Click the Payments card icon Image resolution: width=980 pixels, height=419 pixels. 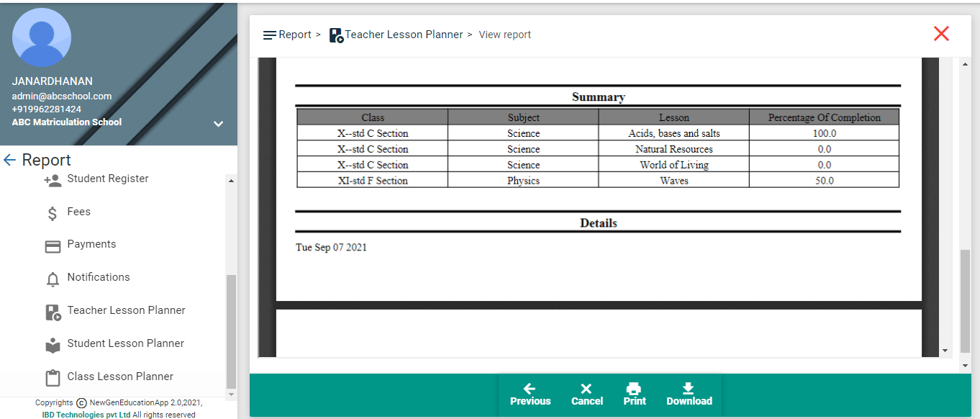[x=53, y=246]
